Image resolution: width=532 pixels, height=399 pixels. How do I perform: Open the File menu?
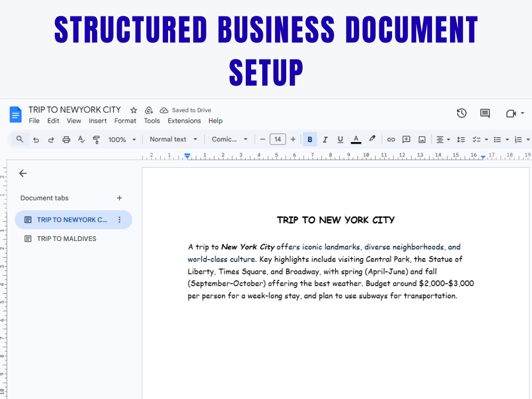click(x=34, y=121)
